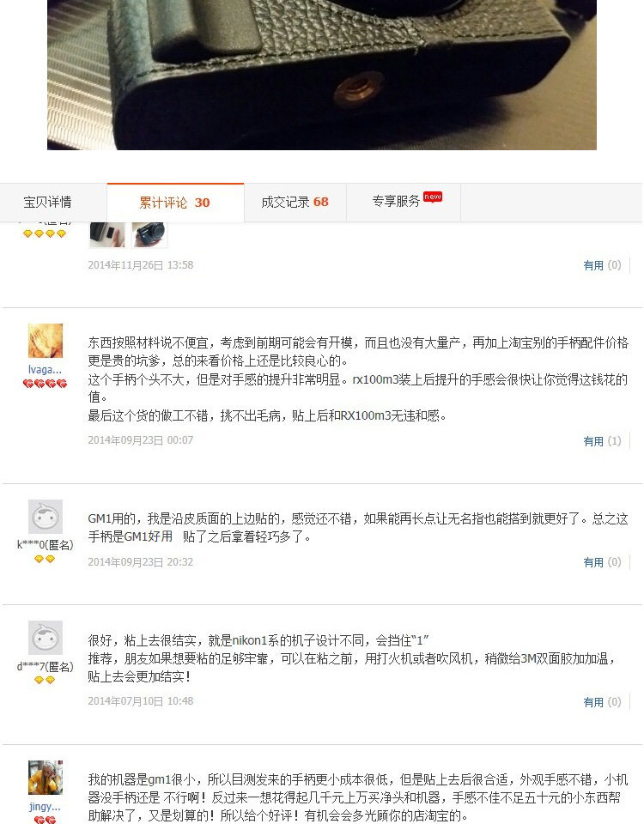Open 成交记录 68 tab
This screenshot has height=824, width=644.
click(295, 202)
